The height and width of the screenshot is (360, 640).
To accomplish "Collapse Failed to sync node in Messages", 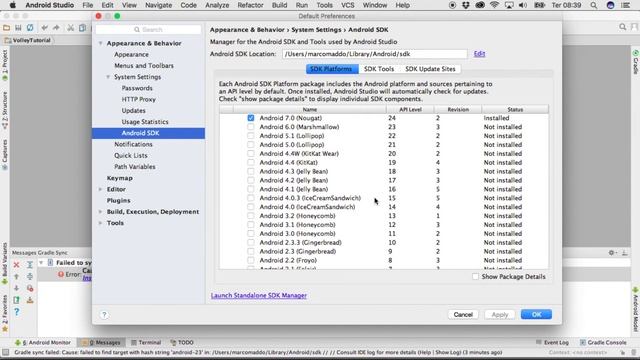I will pyautogui.click(x=41, y=263).
